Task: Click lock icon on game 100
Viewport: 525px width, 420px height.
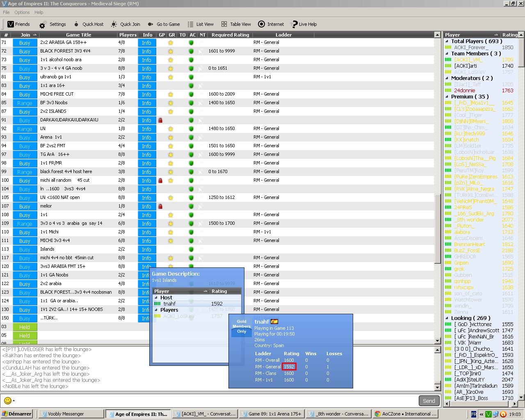Action: [160, 180]
